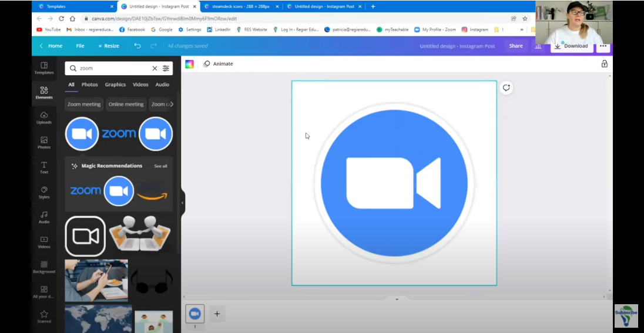Insert the 3D figures handshake graphic
The width and height of the screenshot is (644, 333).
(x=140, y=233)
